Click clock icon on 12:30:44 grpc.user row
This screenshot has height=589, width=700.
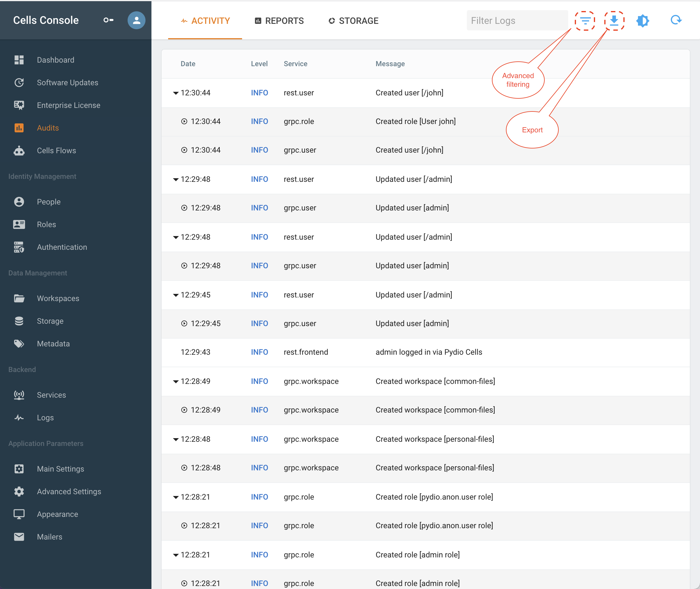(x=184, y=150)
